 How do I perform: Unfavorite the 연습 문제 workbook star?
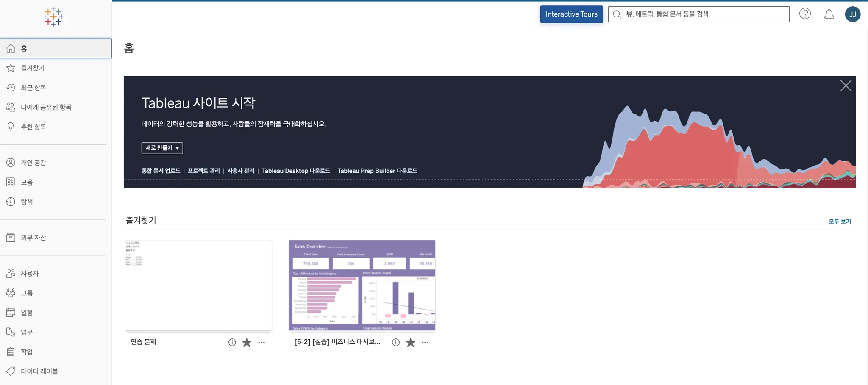pyautogui.click(x=247, y=342)
